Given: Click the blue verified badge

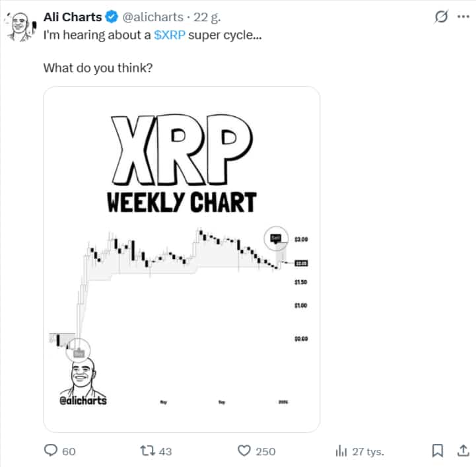Looking at the screenshot, I should (112, 17).
